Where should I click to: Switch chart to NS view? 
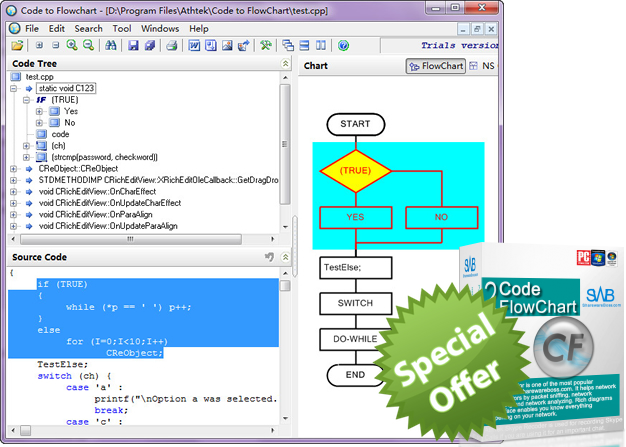point(482,66)
